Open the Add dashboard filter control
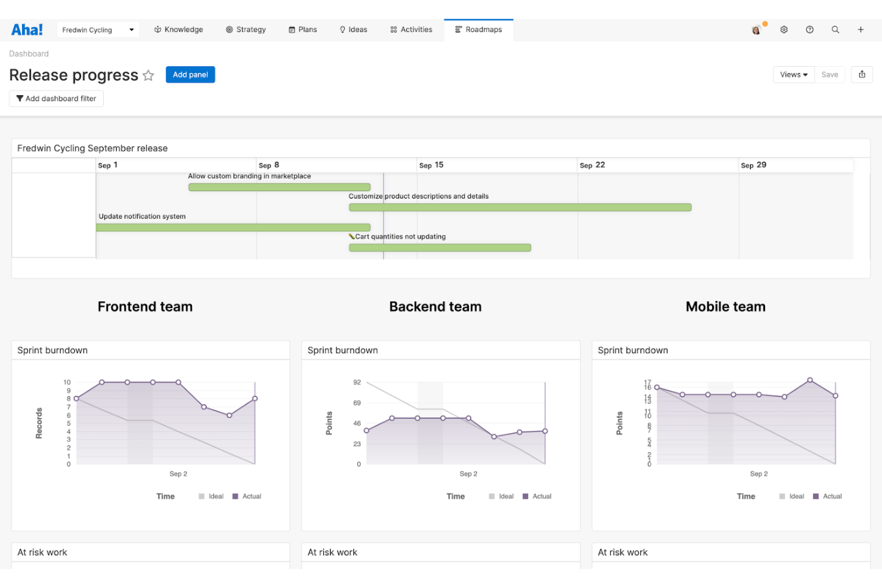882x588 pixels. point(56,99)
